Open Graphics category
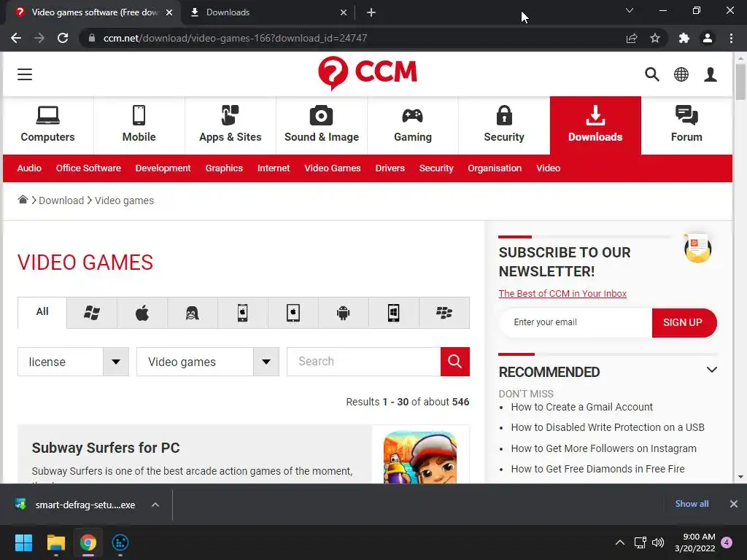The height and width of the screenshot is (560, 747). coord(224,168)
